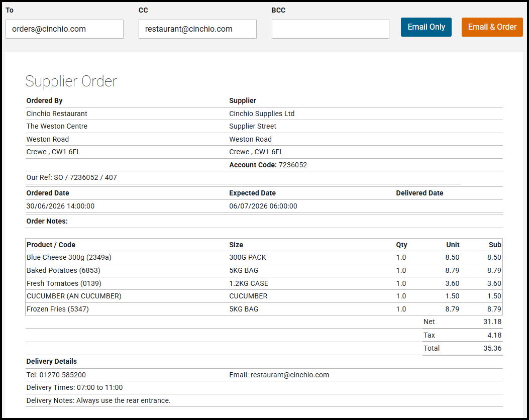Screen dimensions: 529x420
Task: Click the Supplier Street address line
Action: pyautogui.click(x=253, y=126)
